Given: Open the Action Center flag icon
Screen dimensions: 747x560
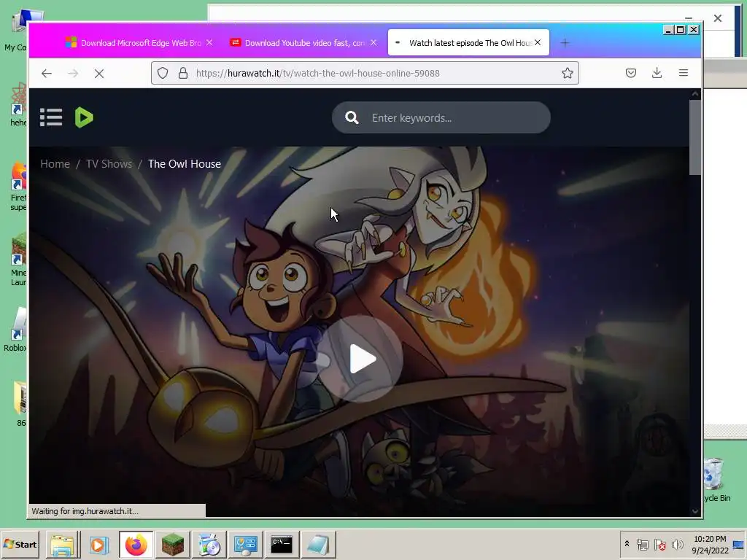Looking at the screenshot, I should point(659,544).
